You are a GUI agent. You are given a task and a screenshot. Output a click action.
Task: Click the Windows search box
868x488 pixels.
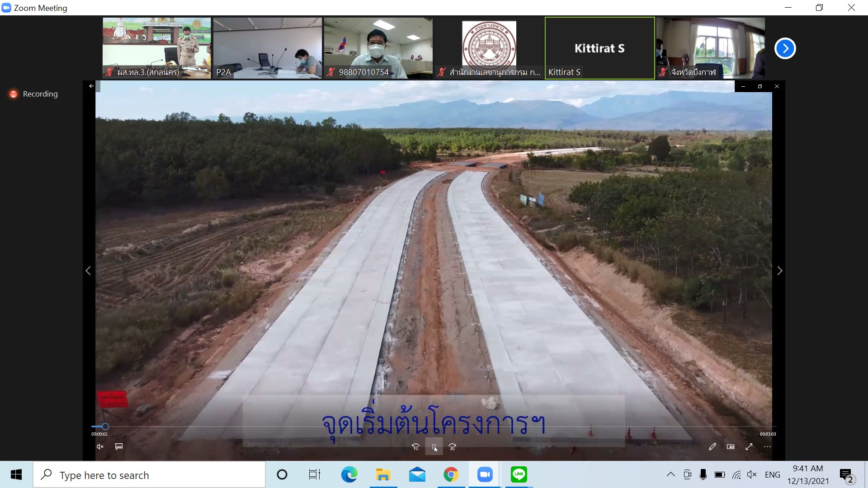149,475
